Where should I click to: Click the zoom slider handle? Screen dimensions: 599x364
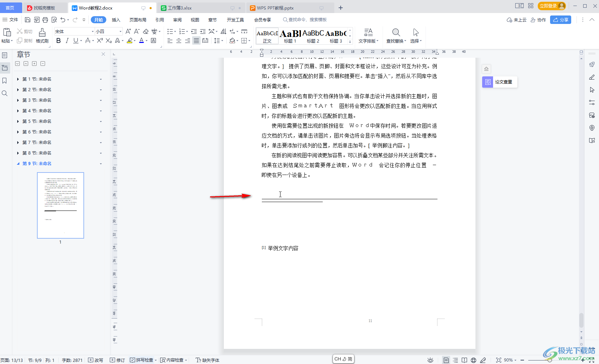(x=550, y=360)
